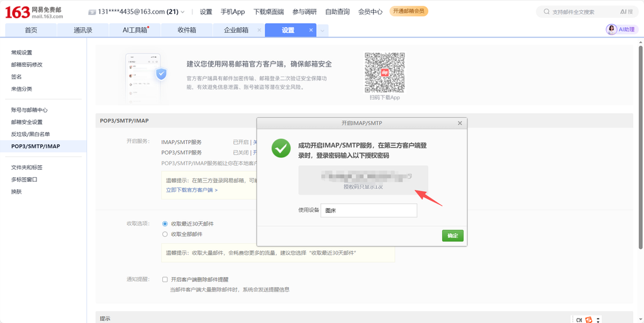Open the input method bar options arrow
Screen dimensions: 644x323
coord(599,320)
